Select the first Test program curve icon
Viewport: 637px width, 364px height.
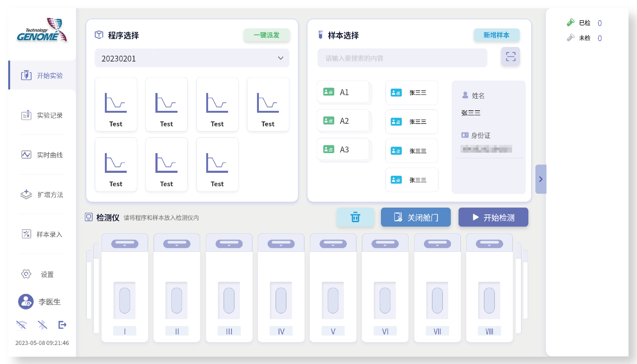(x=116, y=103)
